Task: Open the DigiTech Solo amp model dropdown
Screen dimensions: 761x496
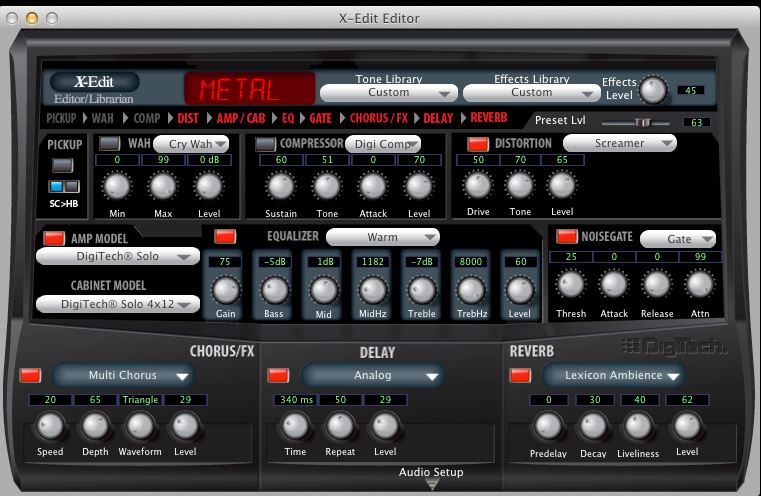Action: [118, 256]
